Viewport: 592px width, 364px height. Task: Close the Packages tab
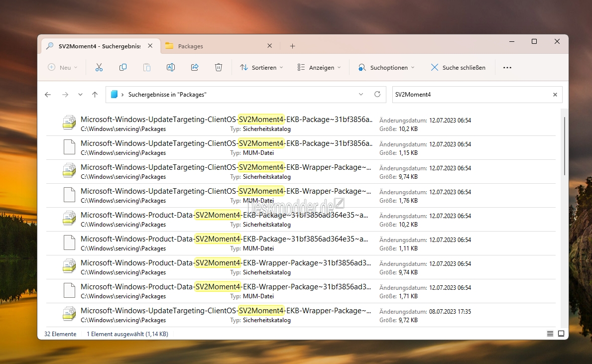(x=269, y=46)
